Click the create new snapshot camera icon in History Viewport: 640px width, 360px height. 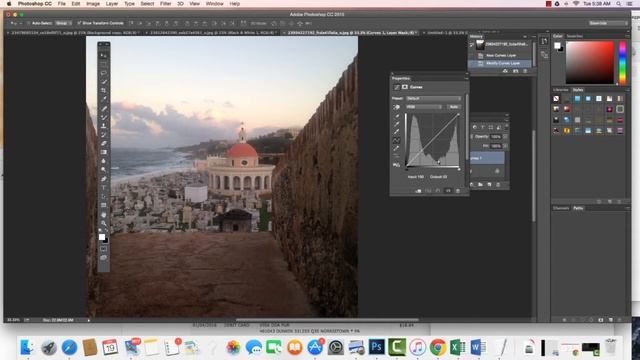(x=516, y=71)
